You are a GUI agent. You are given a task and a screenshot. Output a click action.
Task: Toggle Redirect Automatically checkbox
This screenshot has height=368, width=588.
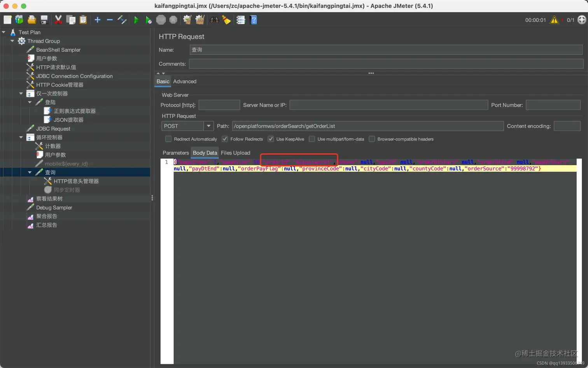[x=168, y=139]
